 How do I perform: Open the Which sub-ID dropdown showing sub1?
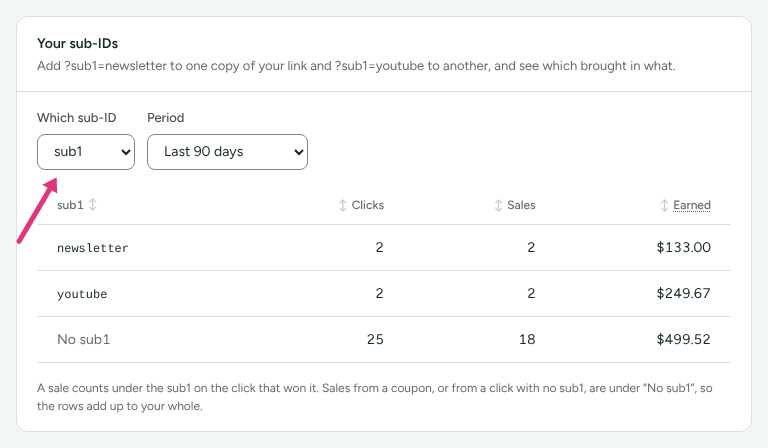point(86,152)
